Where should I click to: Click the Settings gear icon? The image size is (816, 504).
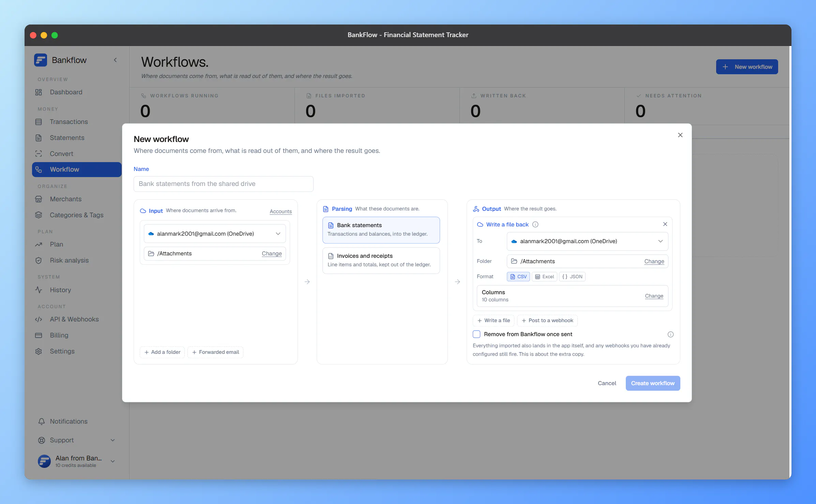(x=39, y=351)
